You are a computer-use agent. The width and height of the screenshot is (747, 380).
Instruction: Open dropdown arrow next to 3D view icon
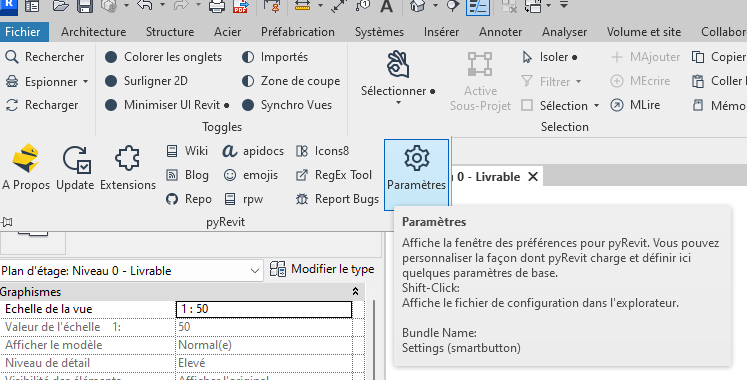pyautogui.click(x=435, y=5)
